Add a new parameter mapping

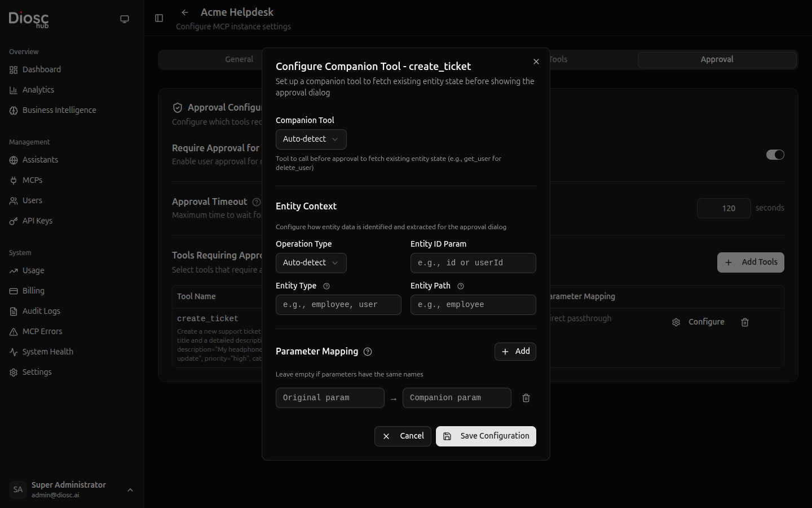pyautogui.click(x=515, y=352)
